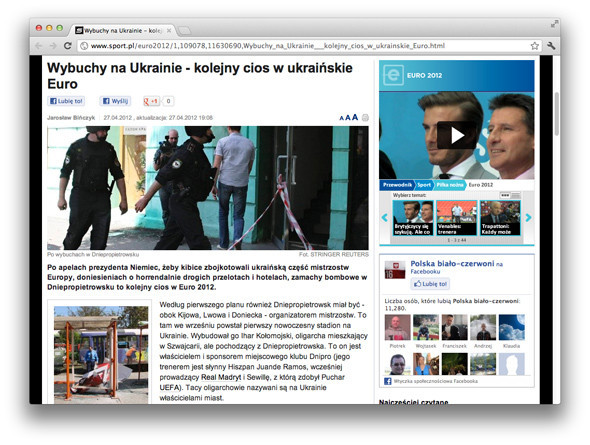Open the Przewodnik breadcrumb menu
The image size is (590, 445).
[x=397, y=185]
